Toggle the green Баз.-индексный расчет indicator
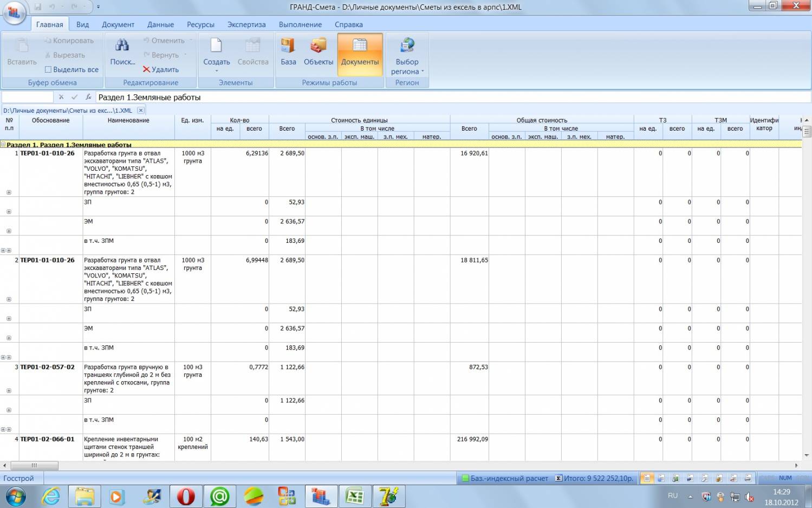The width and height of the screenshot is (812, 508). click(465, 478)
